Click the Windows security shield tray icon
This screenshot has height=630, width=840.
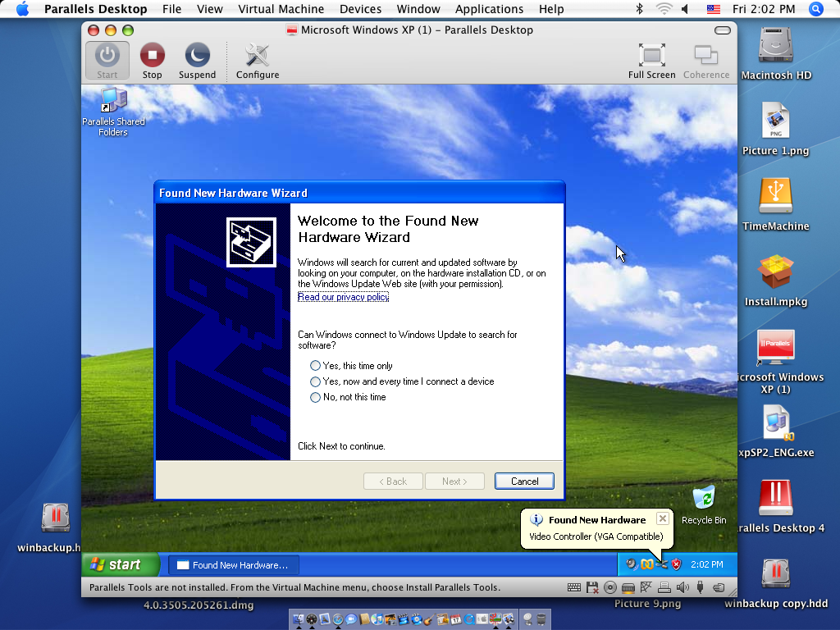pos(676,564)
